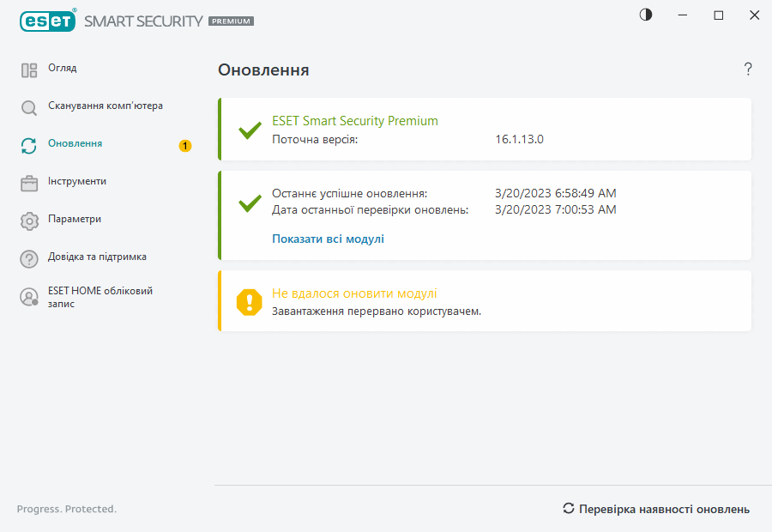Go to the Параметри sidebar section
The image size is (772, 532).
point(75,220)
